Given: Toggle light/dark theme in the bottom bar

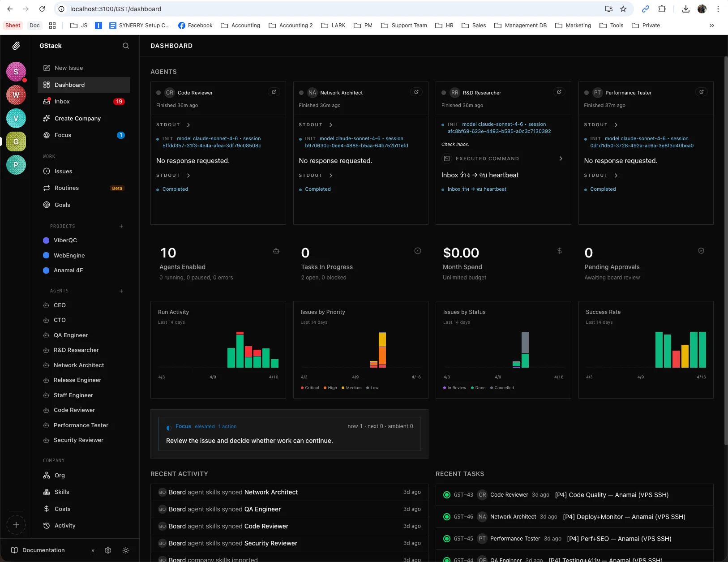Looking at the screenshot, I should coord(125,550).
